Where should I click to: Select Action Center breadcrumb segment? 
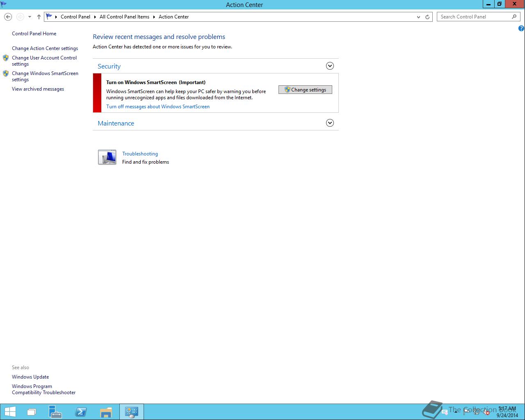point(174,17)
